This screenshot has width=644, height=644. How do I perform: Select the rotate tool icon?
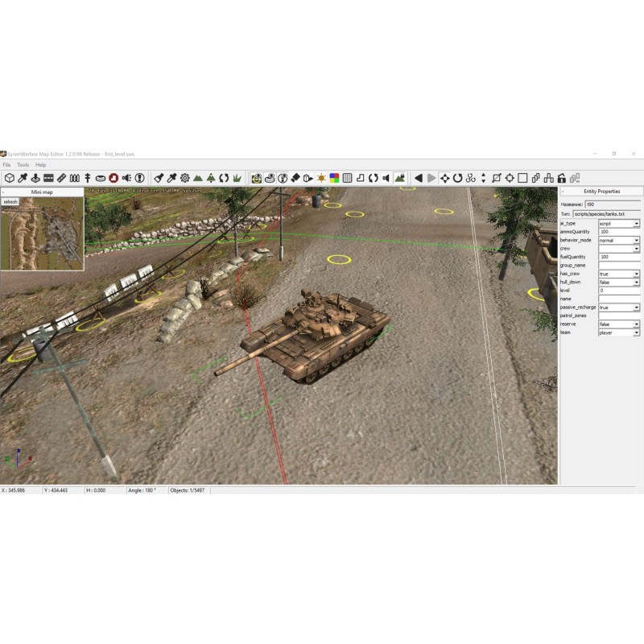point(457,178)
